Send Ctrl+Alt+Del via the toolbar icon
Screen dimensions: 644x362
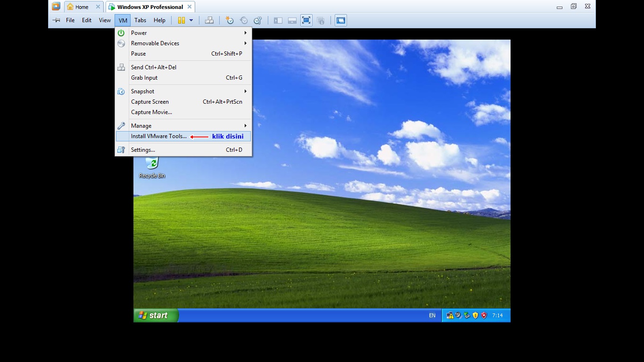click(x=209, y=20)
